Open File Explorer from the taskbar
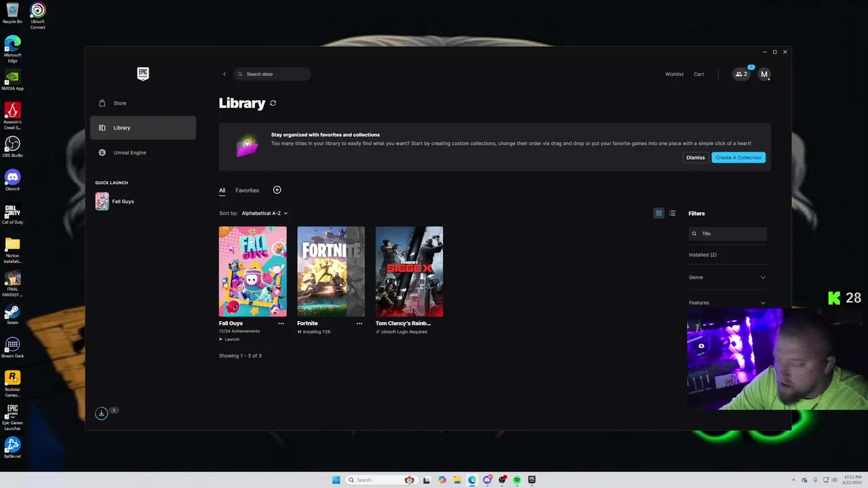Viewport: 868px width, 488px height. point(457,480)
